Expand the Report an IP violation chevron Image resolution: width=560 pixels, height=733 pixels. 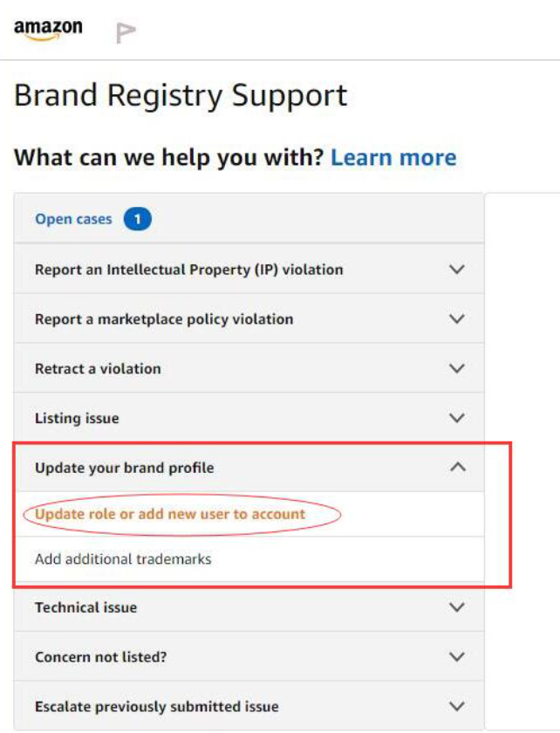pyautogui.click(x=457, y=270)
